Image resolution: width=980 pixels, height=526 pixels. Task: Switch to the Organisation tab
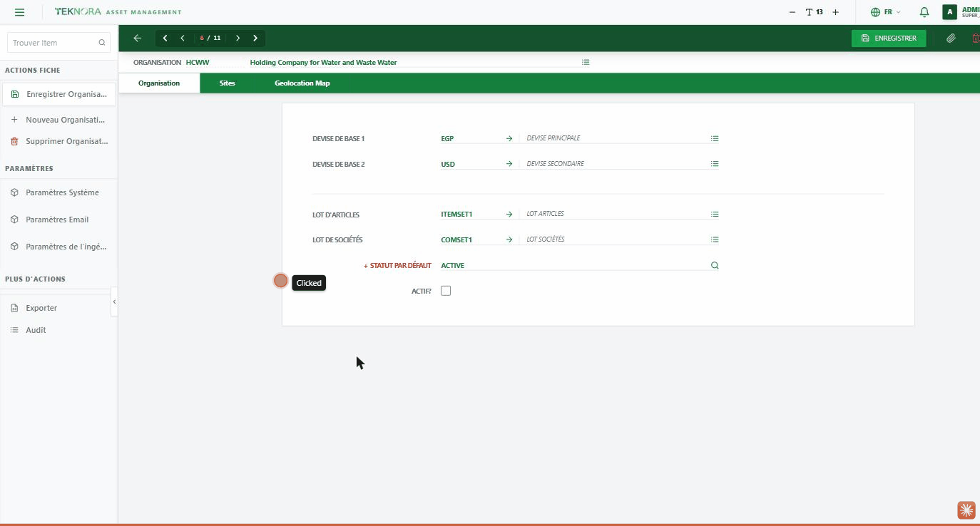159,83
